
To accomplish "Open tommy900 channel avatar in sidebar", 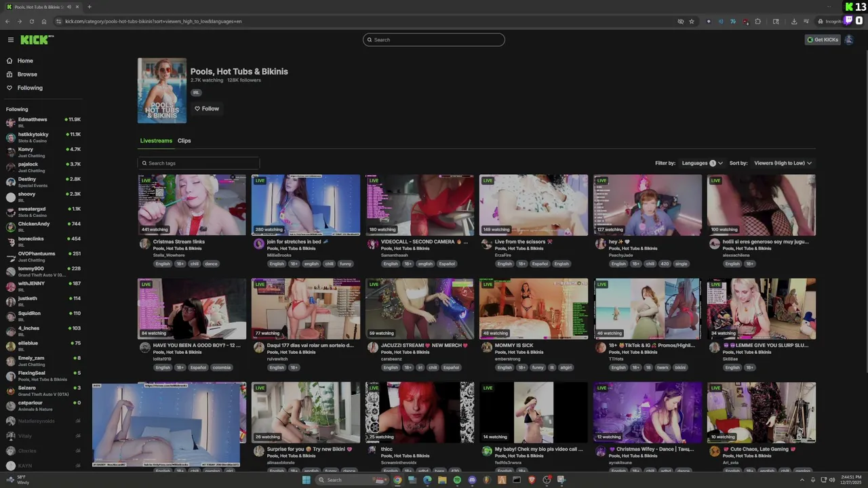I will (10, 271).
